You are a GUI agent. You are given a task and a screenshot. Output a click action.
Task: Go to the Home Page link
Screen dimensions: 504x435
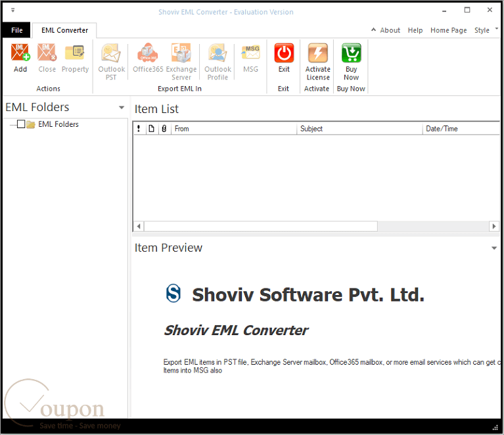click(448, 30)
